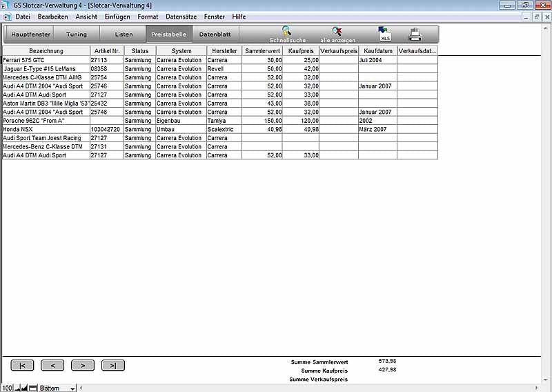Screen dimensions: 552x392
Task: Click the Sammlerwert column header
Action: click(263, 51)
